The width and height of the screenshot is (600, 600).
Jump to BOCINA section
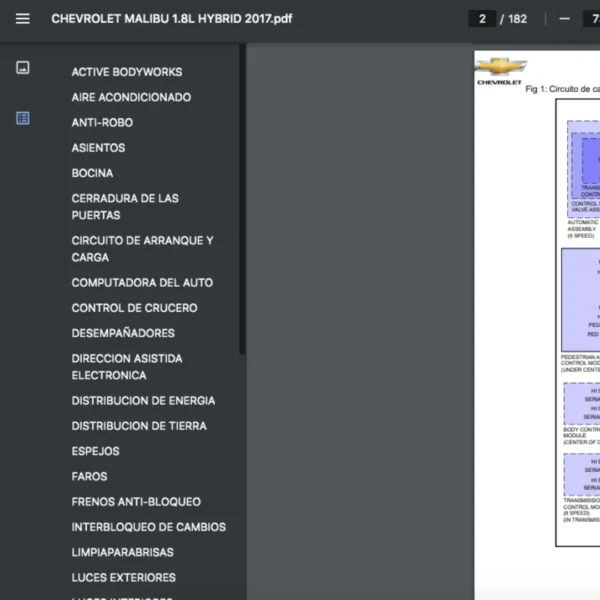(92, 173)
